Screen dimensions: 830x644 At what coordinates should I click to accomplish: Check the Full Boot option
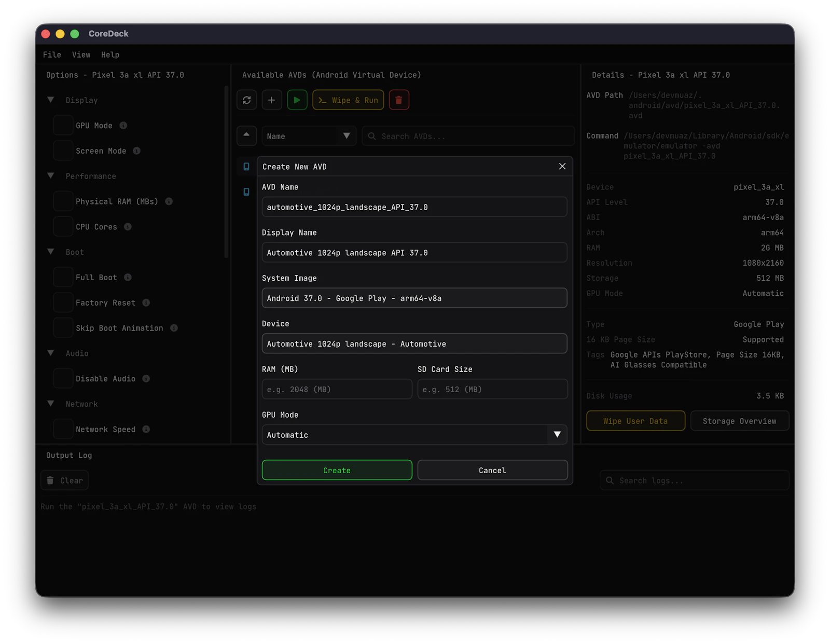point(63,277)
